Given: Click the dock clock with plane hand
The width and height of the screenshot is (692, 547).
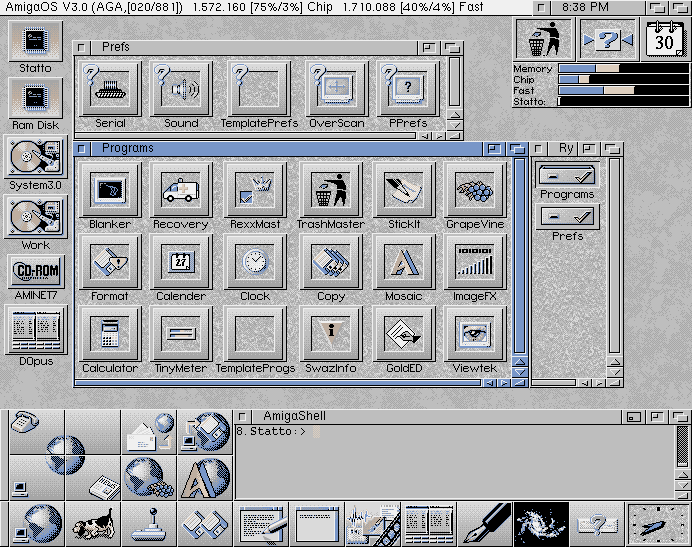Looking at the screenshot, I should [658, 524].
